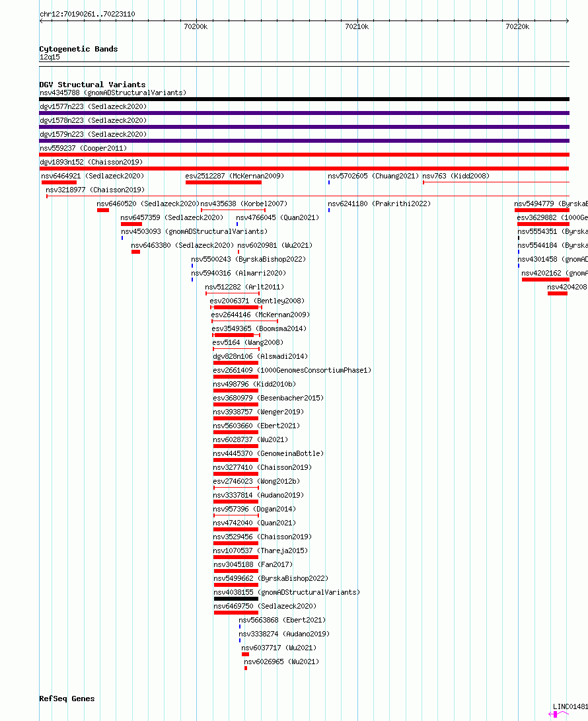Click esv3629882 variant label
The width and height of the screenshot is (588, 721).
[552, 217]
